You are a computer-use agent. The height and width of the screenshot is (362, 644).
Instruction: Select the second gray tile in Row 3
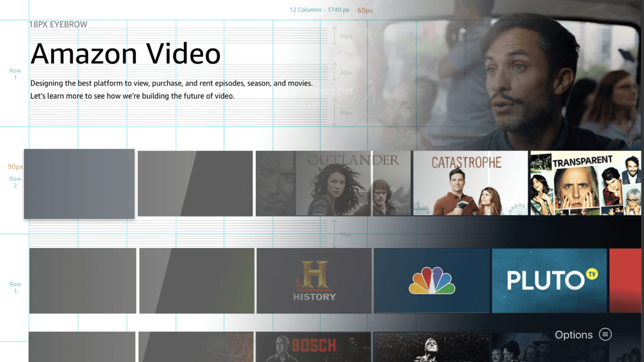197,281
